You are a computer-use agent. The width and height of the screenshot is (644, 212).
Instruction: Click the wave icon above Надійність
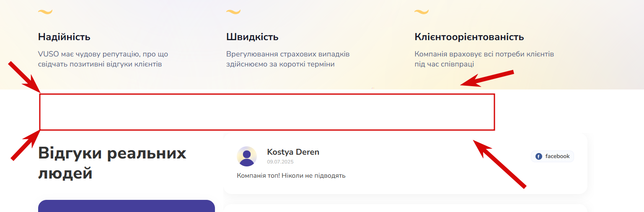(x=45, y=12)
